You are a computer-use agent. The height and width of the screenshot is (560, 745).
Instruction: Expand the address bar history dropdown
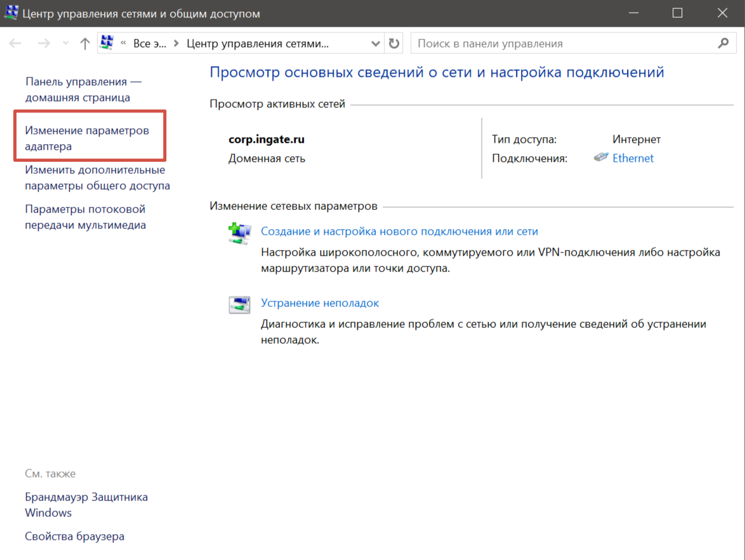pos(374,44)
